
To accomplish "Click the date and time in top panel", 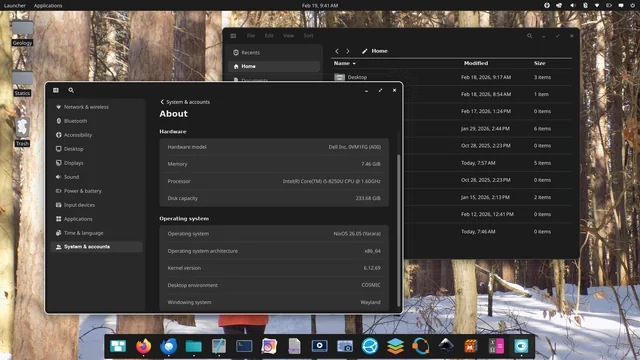I will (320, 5).
